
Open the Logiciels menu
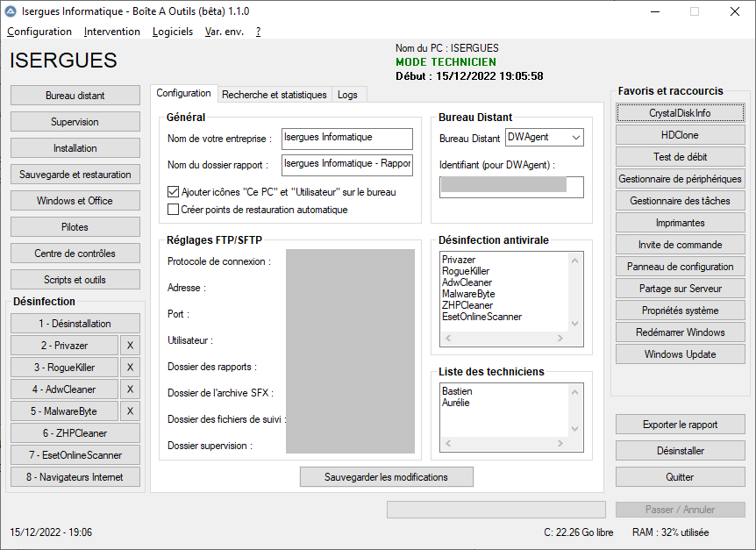pos(173,32)
